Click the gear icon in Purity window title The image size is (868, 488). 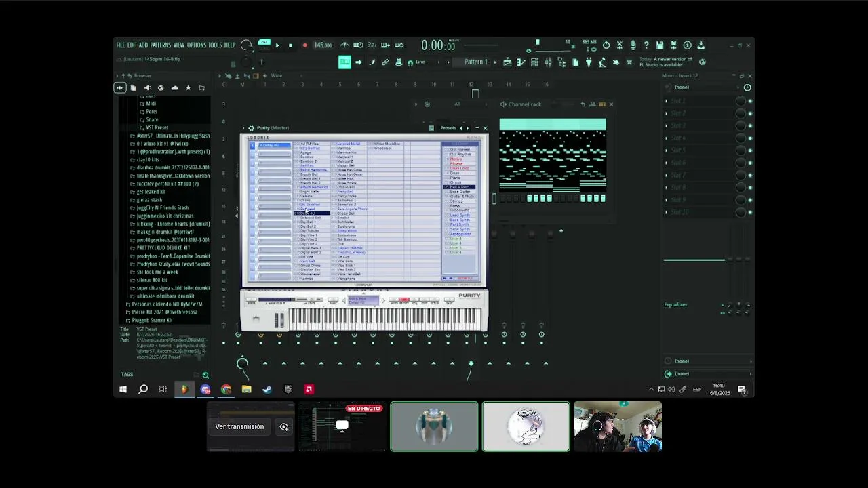(251, 128)
